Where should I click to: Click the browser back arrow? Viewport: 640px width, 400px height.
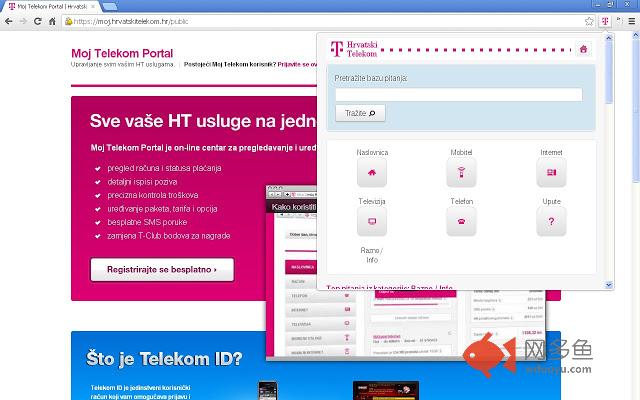pyautogui.click(x=9, y=21)
